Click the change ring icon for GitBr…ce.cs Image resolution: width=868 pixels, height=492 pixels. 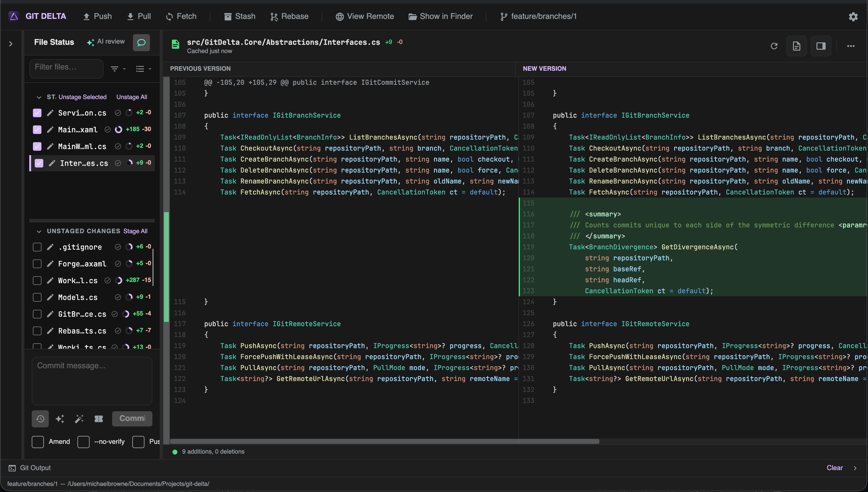[x=125, y=314]
